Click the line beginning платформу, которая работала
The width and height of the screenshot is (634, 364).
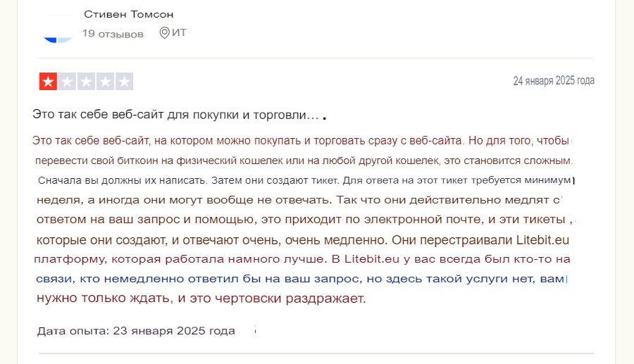click(302, 259)
